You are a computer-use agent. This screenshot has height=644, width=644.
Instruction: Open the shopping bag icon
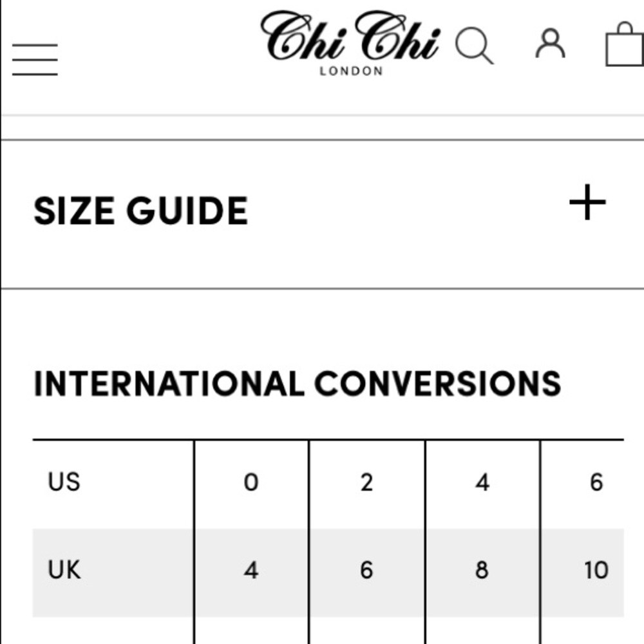pos(625,44)
